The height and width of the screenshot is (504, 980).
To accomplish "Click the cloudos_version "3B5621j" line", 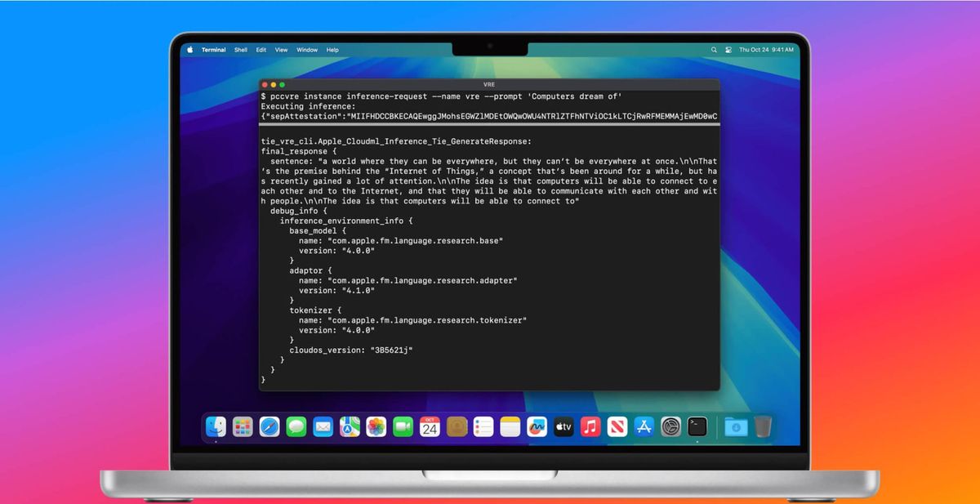I will coord(352,350).
